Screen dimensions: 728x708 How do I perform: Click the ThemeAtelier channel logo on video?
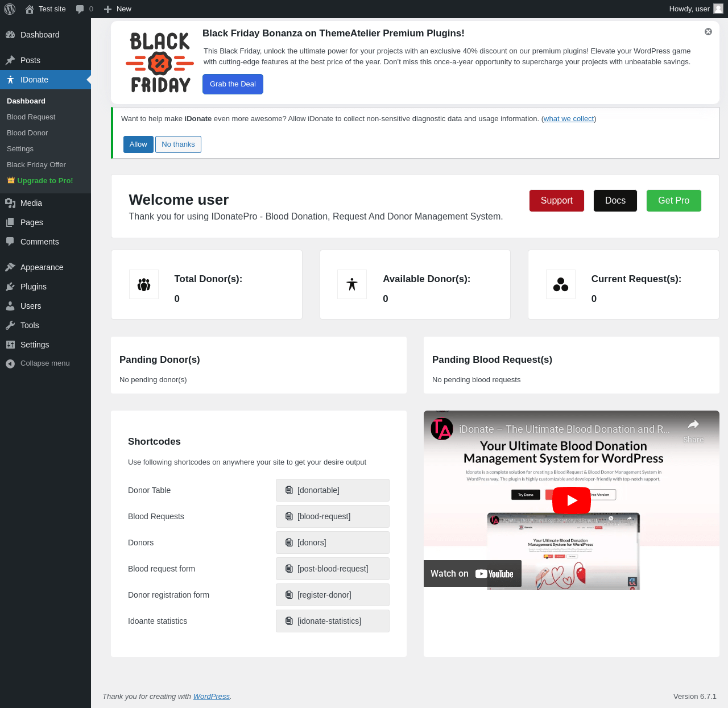coord(442,429)
